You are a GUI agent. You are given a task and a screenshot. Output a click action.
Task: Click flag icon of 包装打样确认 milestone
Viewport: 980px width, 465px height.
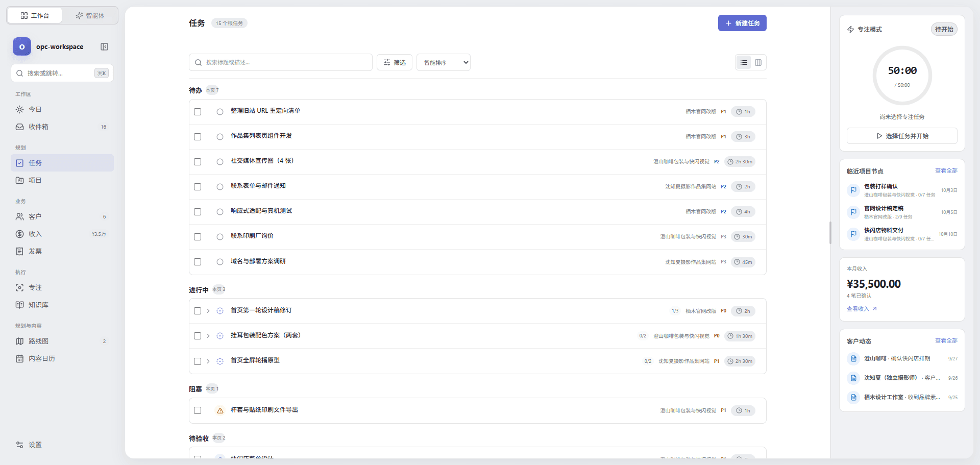pyautogui.click(x=853, y=190)
